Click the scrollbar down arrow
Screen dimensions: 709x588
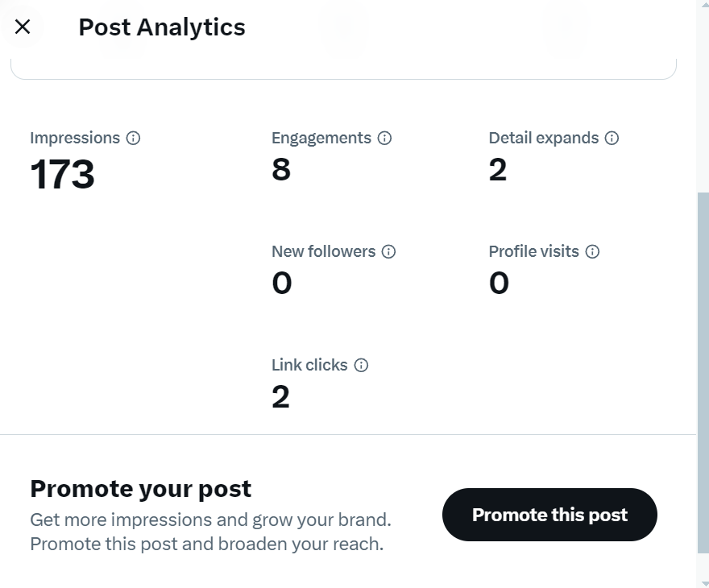pyautogui.click(x=703, y=583)
